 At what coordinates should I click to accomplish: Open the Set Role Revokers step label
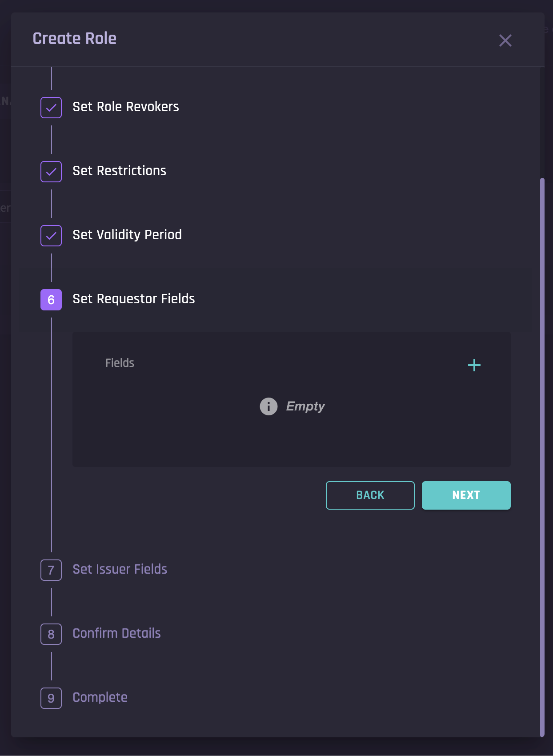[x=126, y=107]
